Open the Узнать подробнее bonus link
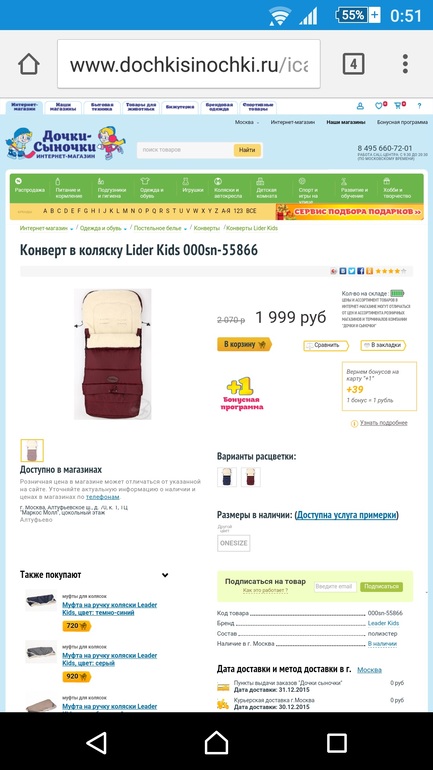The width and height of the screenshot is (433, 770). coord(383,423)
